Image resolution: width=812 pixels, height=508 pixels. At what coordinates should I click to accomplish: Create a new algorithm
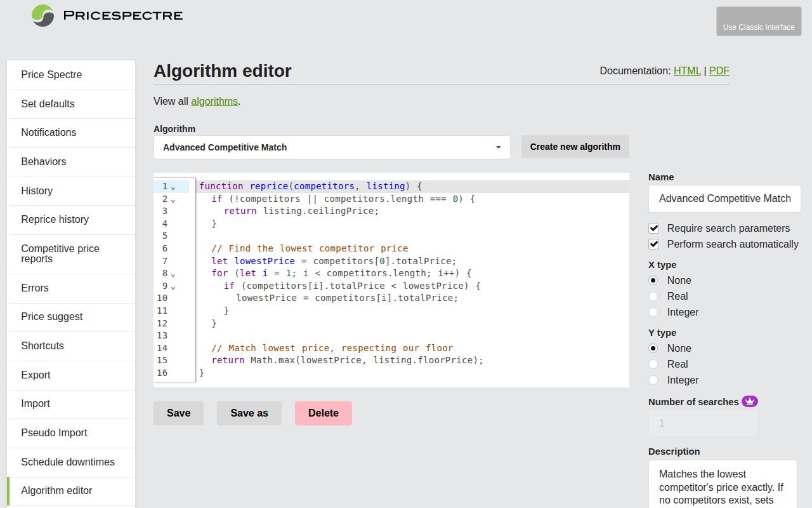tap(575, 147)
